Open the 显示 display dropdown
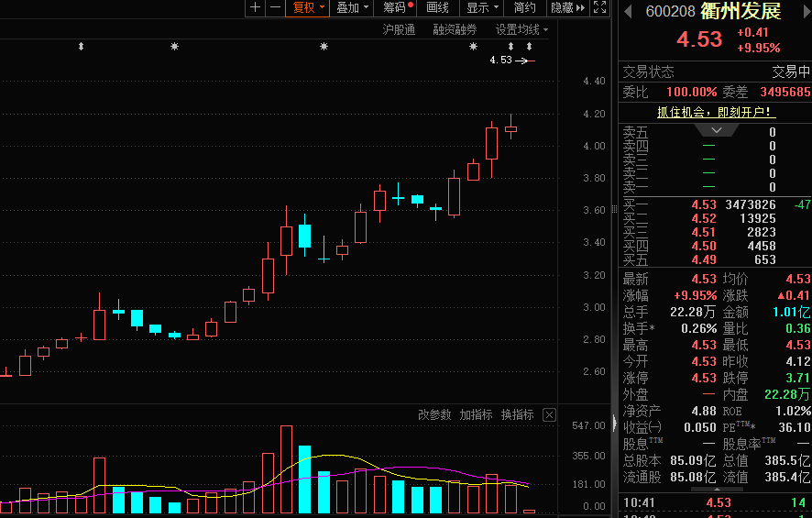 click(x=481, y=7)
